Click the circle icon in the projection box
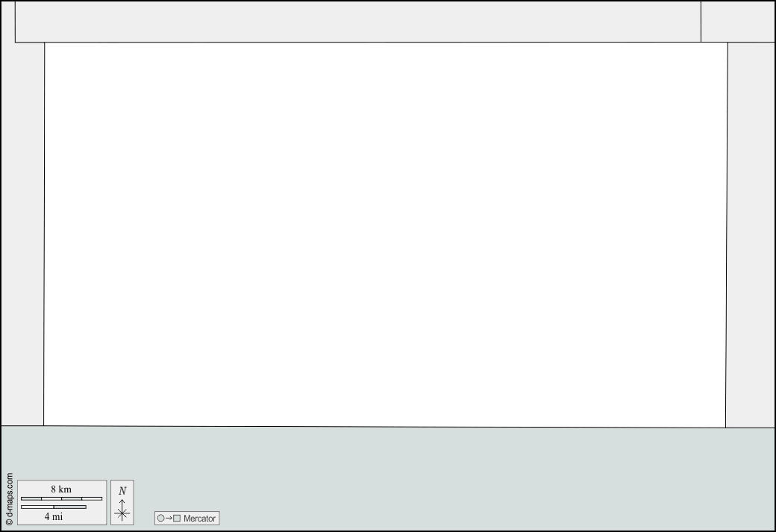Screen dimensions: 776x532 point(160,518)
